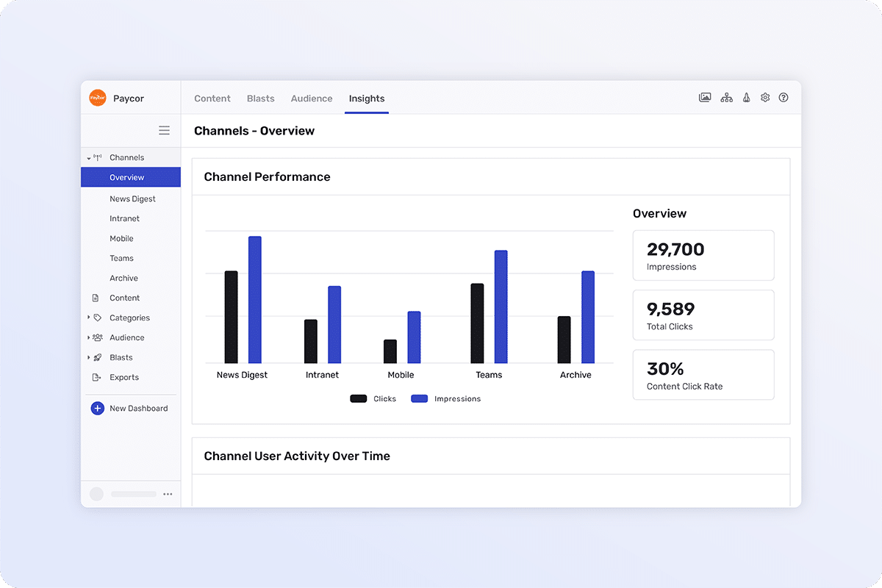This screenshot has height=588, width=882.
Task: Click the Intranet axis label on chart
Action: pos(322,375)
